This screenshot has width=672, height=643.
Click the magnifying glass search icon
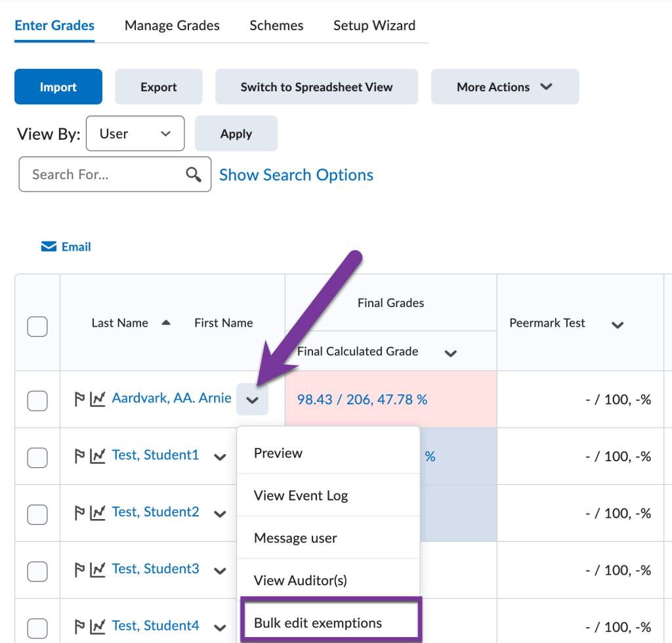pos(193,175)
